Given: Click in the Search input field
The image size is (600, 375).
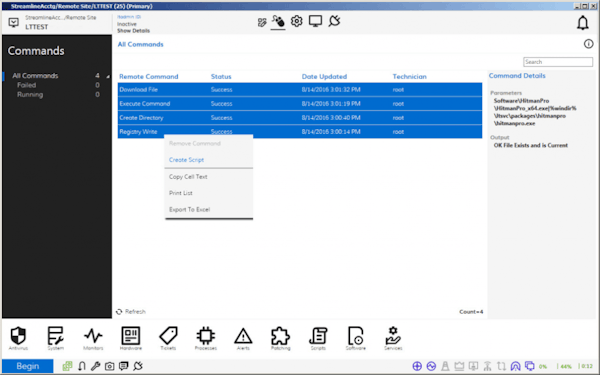Looking at the screenshot, I should coord(558,62).
